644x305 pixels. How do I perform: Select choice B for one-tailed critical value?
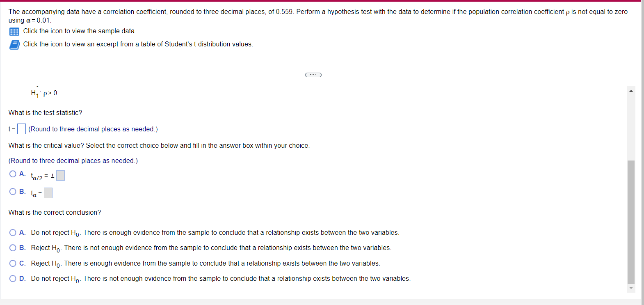[13, 191]
